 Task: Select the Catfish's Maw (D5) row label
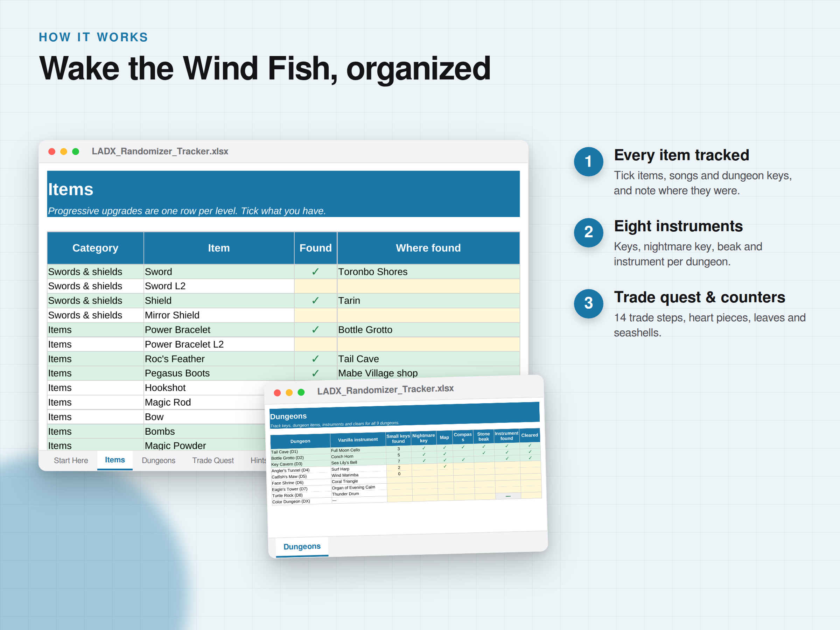pos(301,477)
